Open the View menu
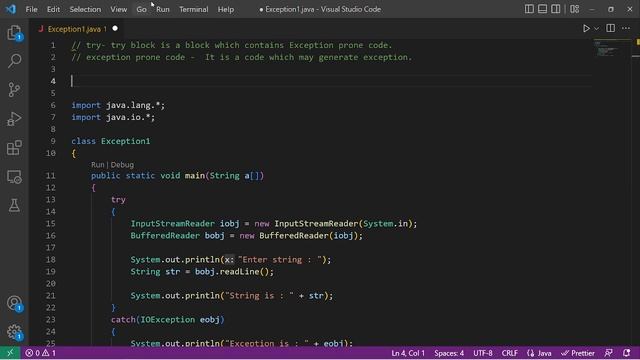 pyautogui.click(x=118, y=9)
